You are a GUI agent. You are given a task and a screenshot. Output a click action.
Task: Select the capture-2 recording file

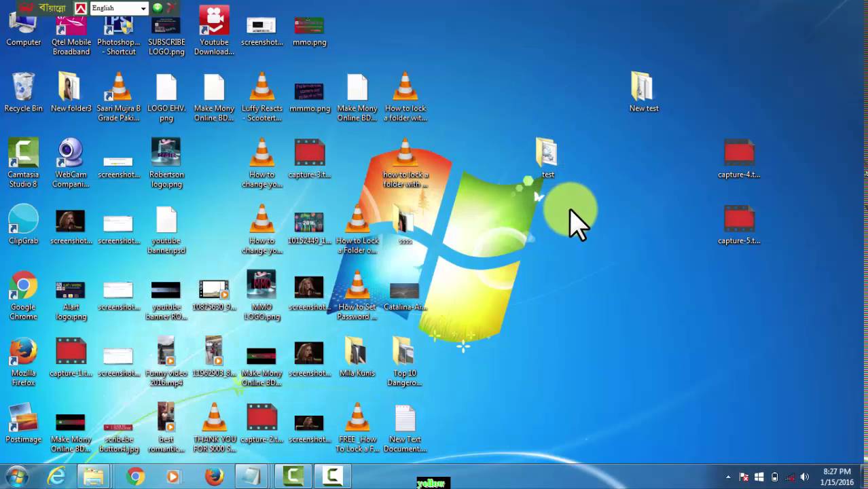(x=261, y=424)
